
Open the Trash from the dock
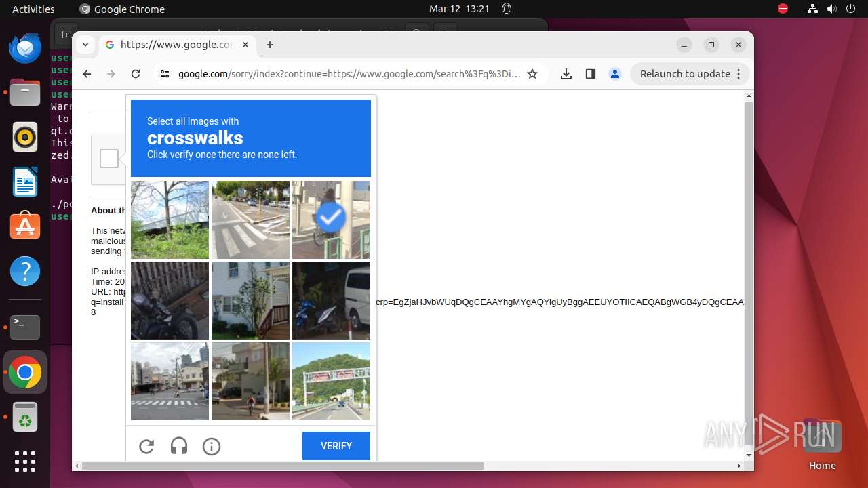tap(25, 417)
